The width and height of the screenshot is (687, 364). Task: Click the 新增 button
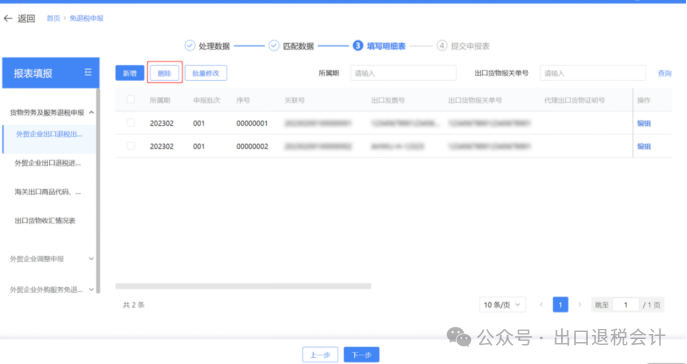[130, 73]
